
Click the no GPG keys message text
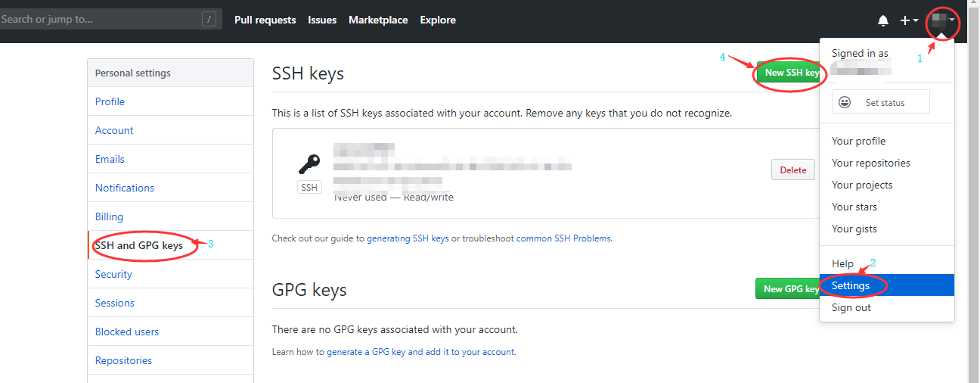[395, 329]
